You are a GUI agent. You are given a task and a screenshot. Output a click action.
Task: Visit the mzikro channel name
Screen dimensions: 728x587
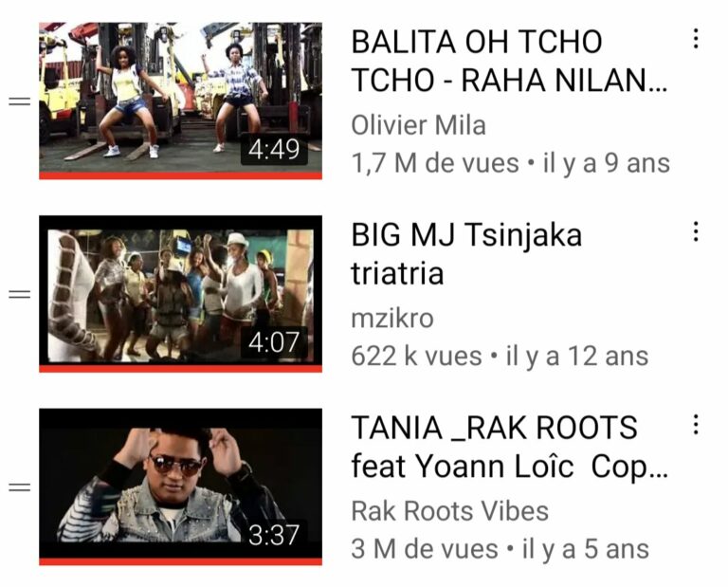[392, 319]
